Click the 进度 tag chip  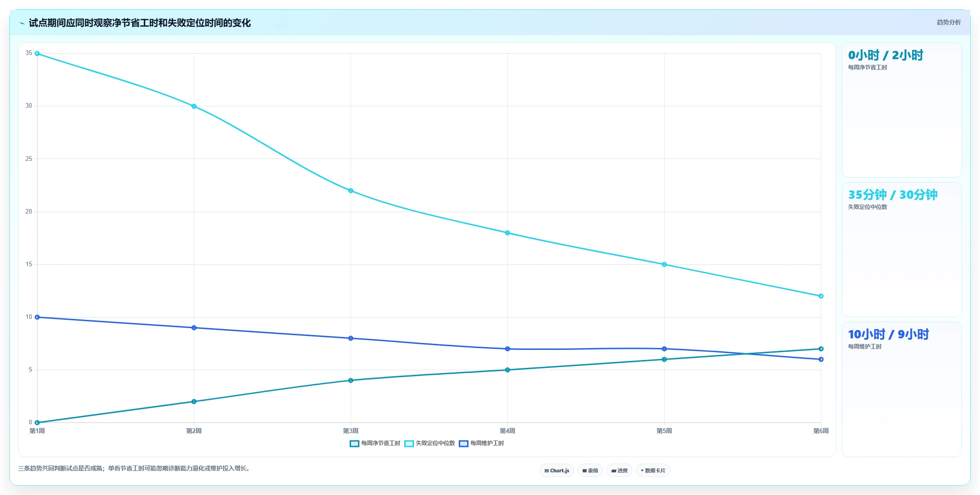(x=619, y=471)
